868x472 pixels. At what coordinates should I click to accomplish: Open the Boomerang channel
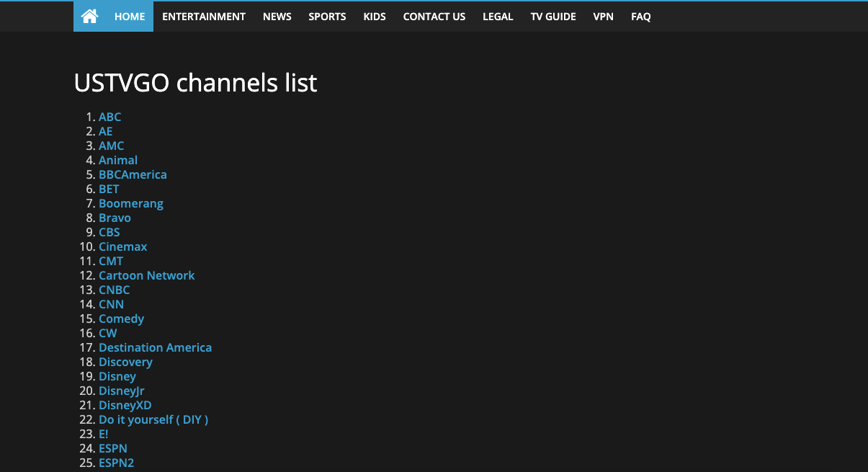[x=131, y=203]
